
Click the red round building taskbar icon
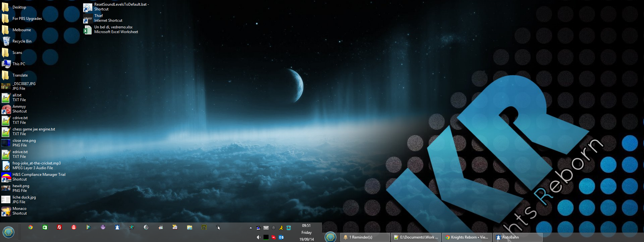point(74,227)
